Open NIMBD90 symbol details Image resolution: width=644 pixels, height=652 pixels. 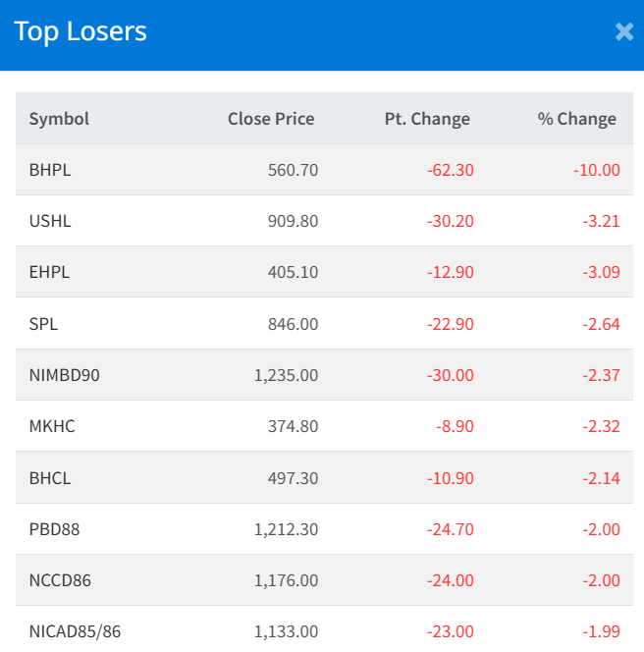[65, 374]
